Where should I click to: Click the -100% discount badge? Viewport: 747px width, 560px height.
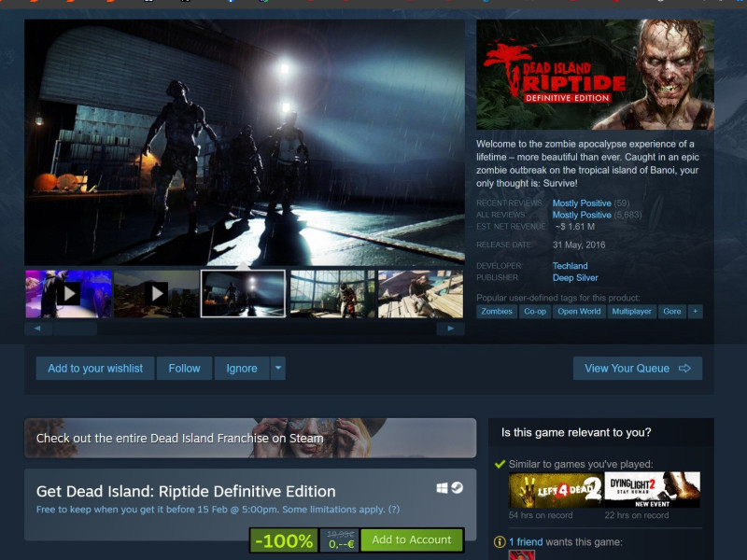tap(284, 541)
